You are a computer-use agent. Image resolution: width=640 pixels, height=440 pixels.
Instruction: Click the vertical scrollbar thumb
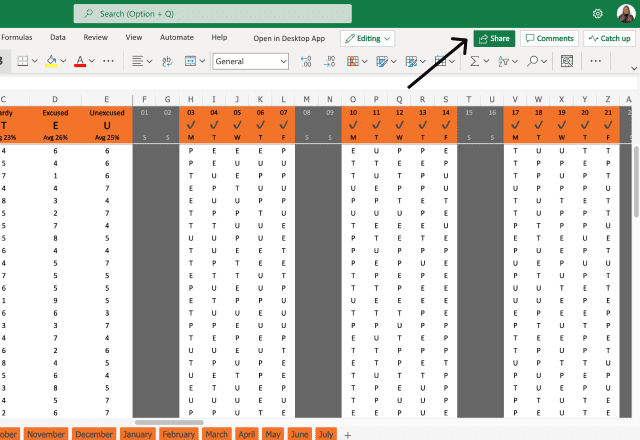(x=636, y=181)
